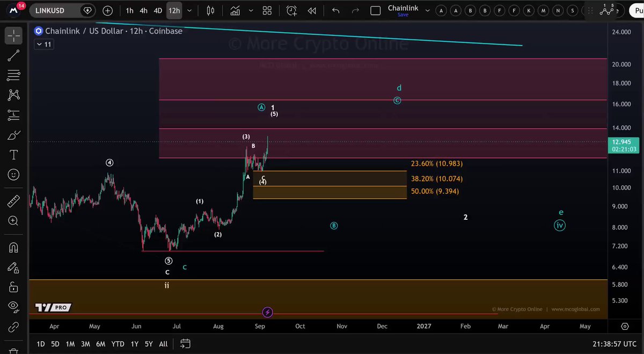This screenshot has height=354, width=644.
Task: Activate the zoom in tool
Action: [x=14, y=221]
